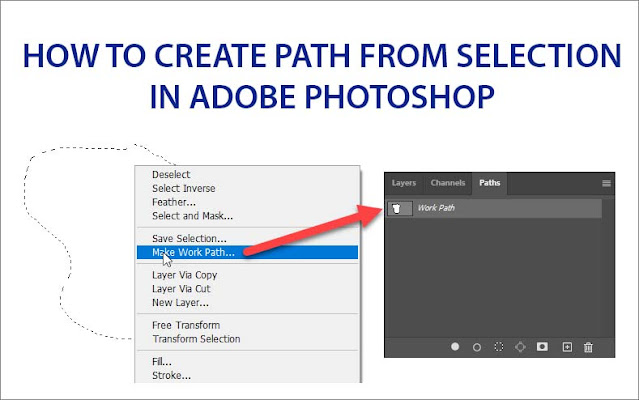The height and width of the screenshot is (400, 639).
Task: Fill path with foreground color icon
Action: point(455,347)
